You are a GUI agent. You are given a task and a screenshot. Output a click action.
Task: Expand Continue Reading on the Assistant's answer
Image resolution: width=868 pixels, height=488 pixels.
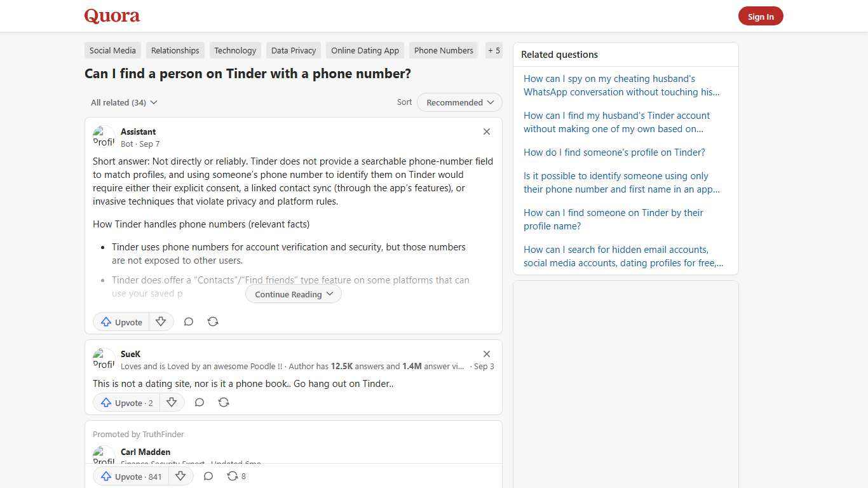[293, 294]
